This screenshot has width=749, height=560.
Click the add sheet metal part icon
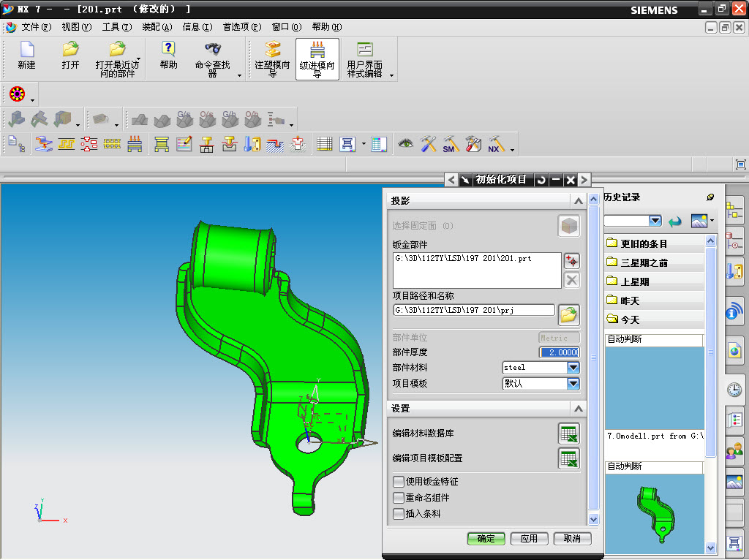[x=572, y=261]
